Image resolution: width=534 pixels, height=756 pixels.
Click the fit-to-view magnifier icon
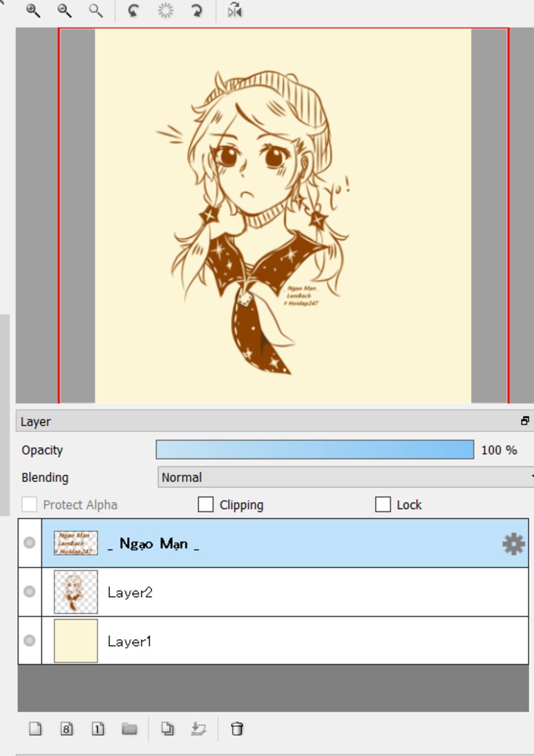click(x=95, y=10)
